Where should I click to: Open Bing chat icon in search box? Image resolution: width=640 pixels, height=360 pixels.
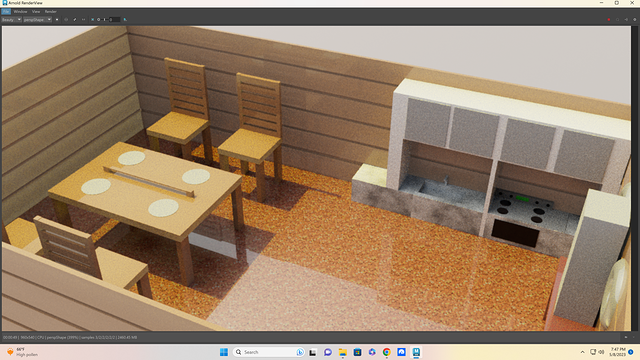300,352
